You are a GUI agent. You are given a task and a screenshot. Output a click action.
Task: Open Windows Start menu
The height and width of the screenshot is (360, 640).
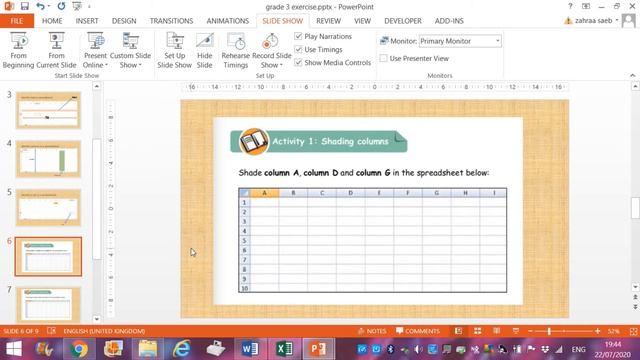(x=13, y=349)
